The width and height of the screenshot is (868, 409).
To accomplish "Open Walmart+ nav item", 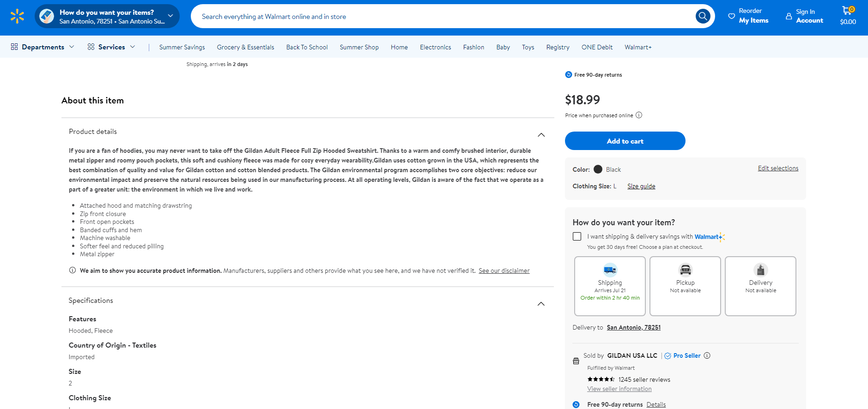I will 638,47.
